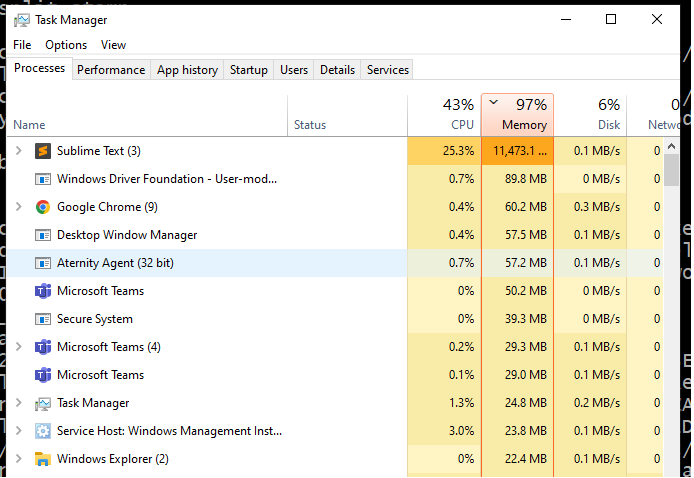Expand the Sublime Text process group

[x=17, y=151]
